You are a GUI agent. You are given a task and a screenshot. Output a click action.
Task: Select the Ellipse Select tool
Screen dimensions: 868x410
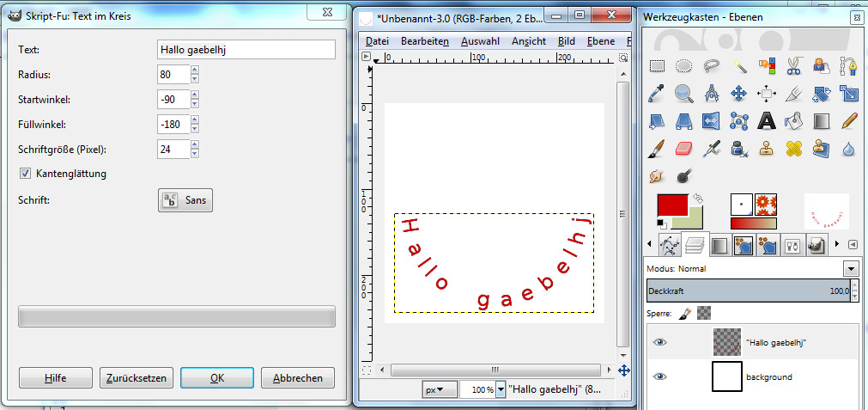684,66
